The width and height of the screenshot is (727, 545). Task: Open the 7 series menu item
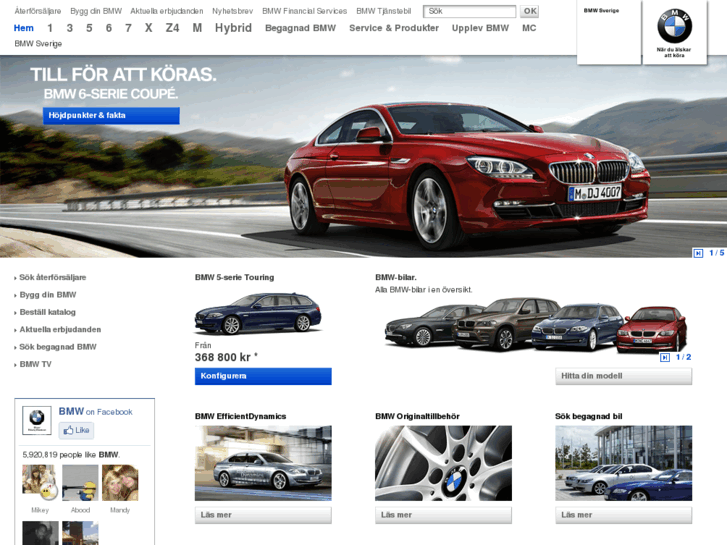(x=128, y=28)
